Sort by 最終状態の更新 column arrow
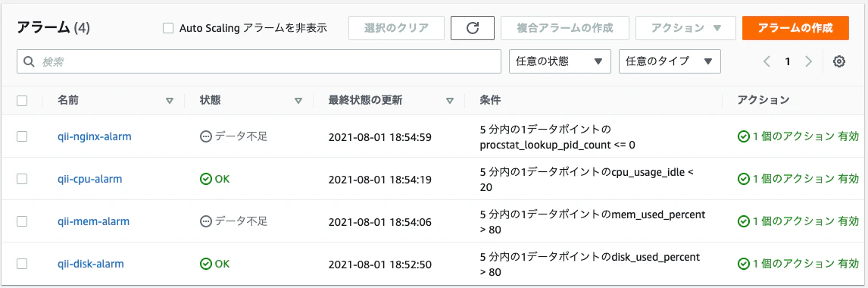Image resolution: width=868 pixels, height=288 pixels. 449,101
